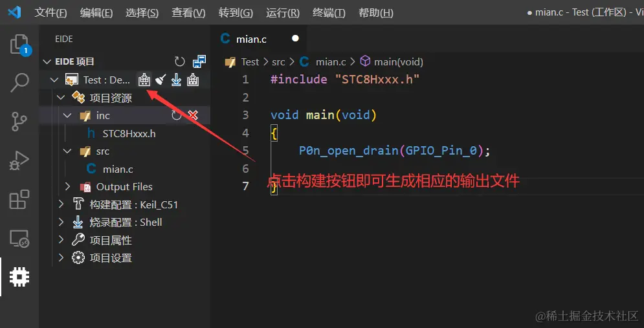Expand the 项目设置 node
This screenshot has width=644, height=328.
click(x=61, y=258)
